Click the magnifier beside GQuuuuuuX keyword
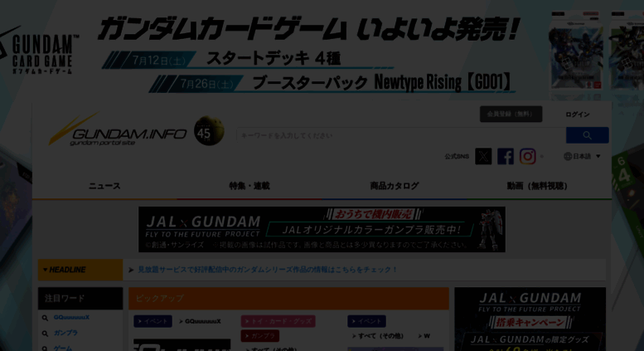This screenshot has width=644, height=351. point(46,318)
